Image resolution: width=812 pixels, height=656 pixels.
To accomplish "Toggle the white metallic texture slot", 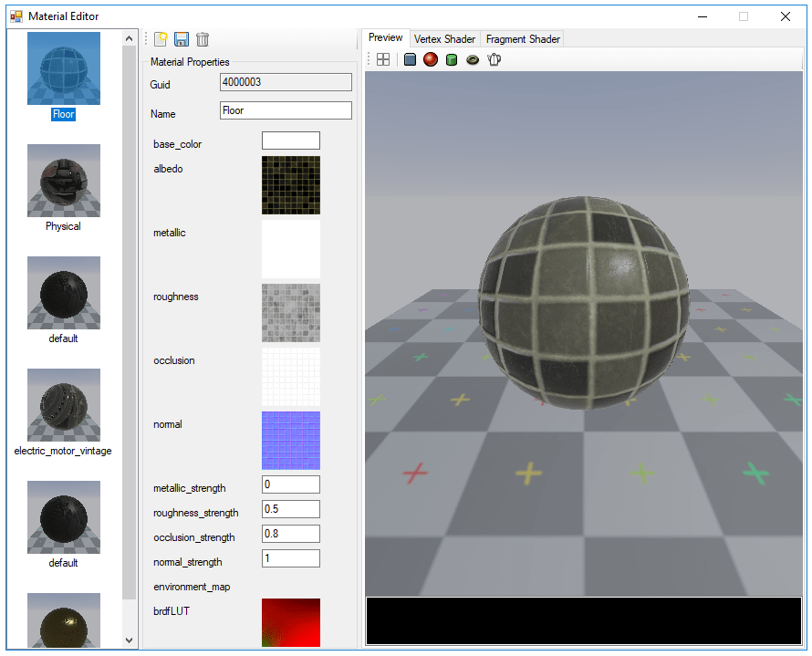I will point(290,249).
